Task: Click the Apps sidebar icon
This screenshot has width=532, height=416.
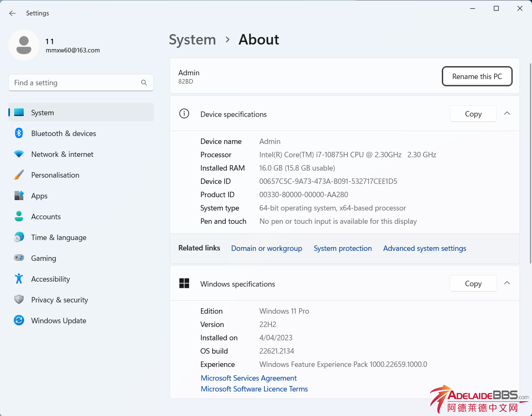Action: click(19, 196)
